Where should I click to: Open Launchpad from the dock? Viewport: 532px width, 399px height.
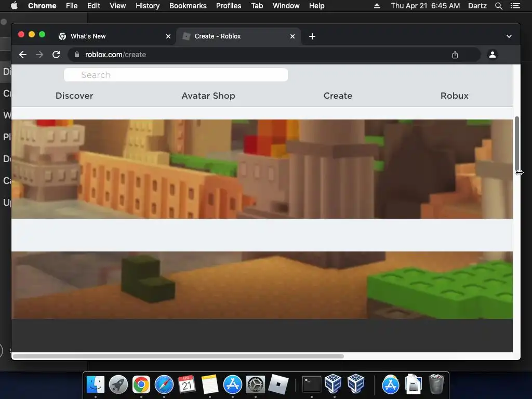(x=118, y=384)
